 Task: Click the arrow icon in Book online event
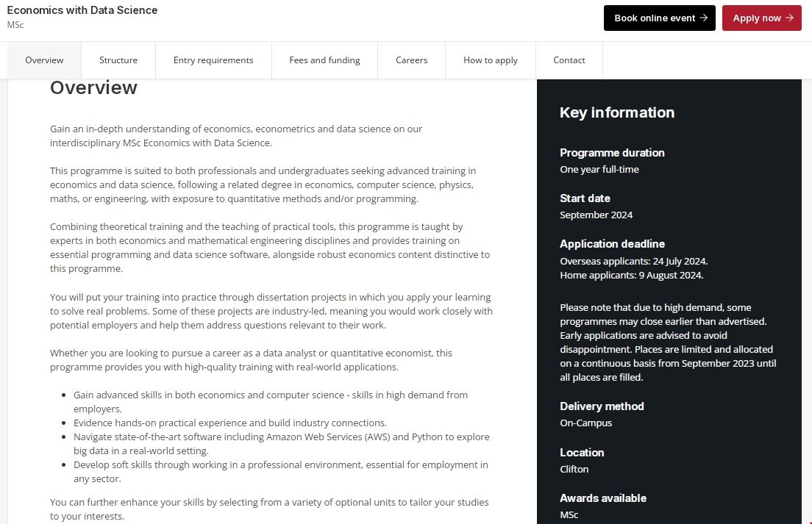[x=704, y=18]
